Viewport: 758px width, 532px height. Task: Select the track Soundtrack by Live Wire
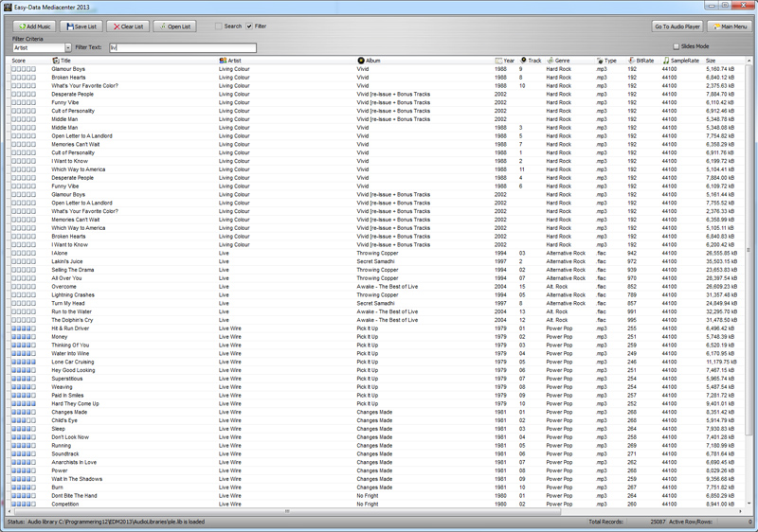(65, 454)
